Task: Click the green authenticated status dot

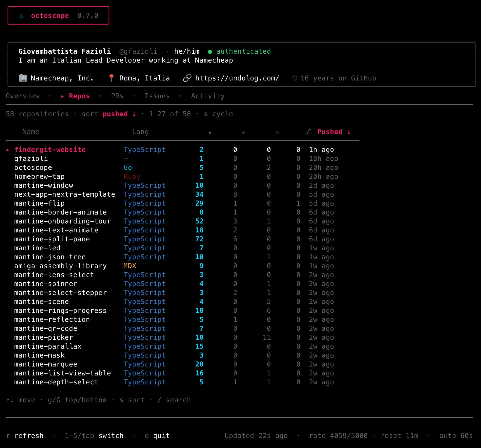Action: point(210,52)
